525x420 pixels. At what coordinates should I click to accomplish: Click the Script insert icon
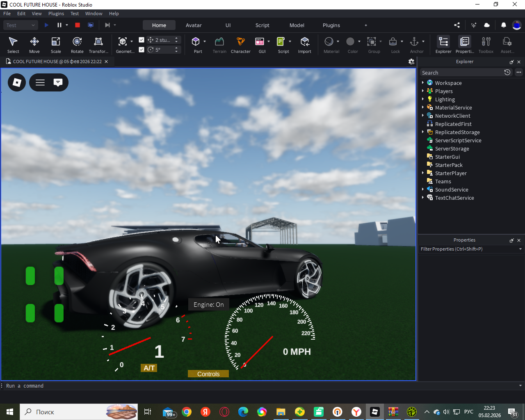281,41
